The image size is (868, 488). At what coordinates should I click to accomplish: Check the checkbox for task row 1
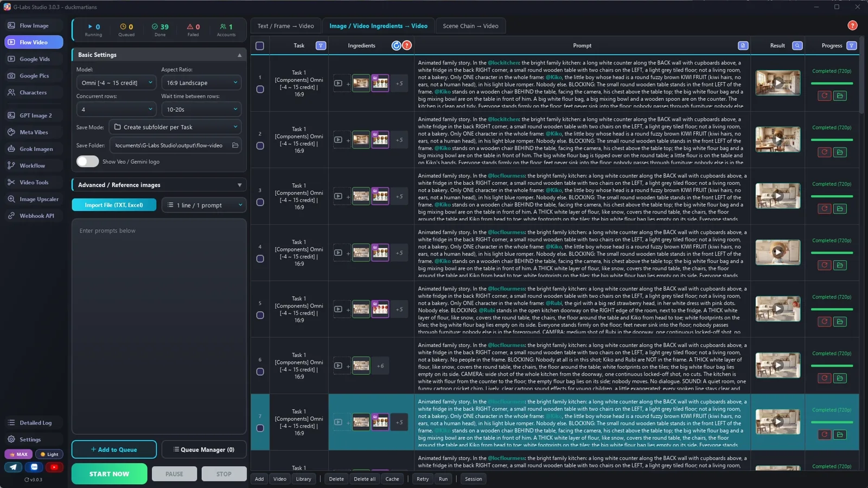coord(260,89)
